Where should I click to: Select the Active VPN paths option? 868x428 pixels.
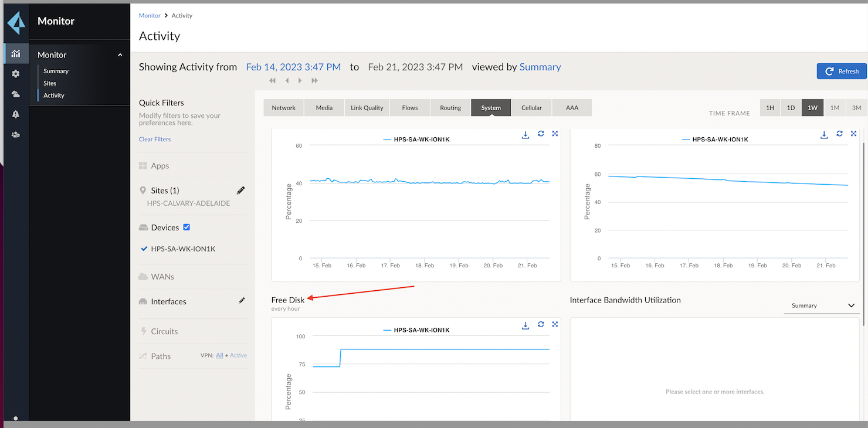(x=238, y=355)
